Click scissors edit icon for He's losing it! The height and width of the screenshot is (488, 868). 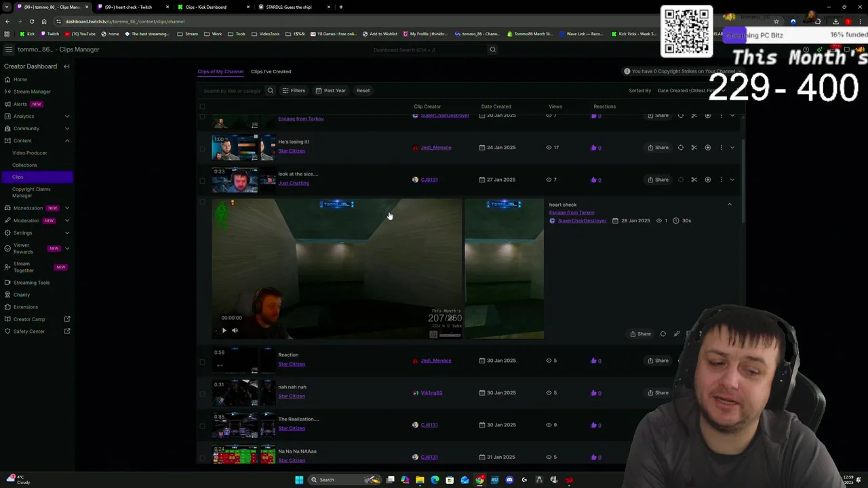[x=694, y=148]
